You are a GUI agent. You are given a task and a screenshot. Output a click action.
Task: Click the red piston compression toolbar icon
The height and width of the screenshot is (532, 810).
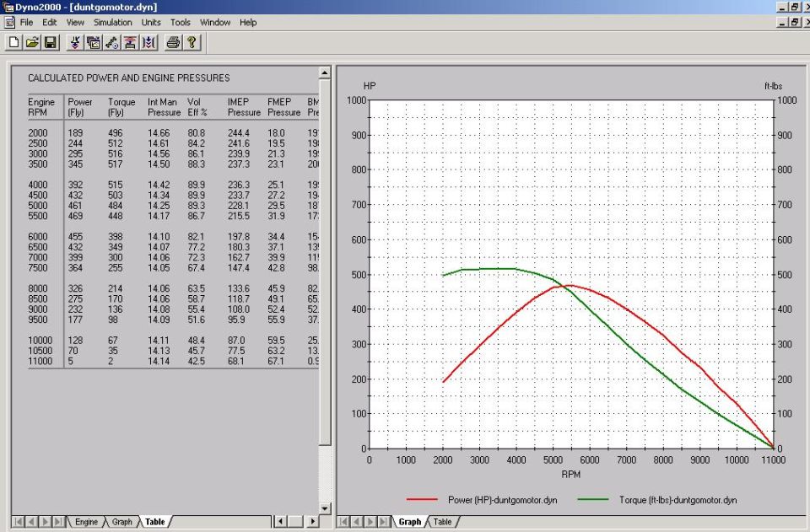click(130, 42)
